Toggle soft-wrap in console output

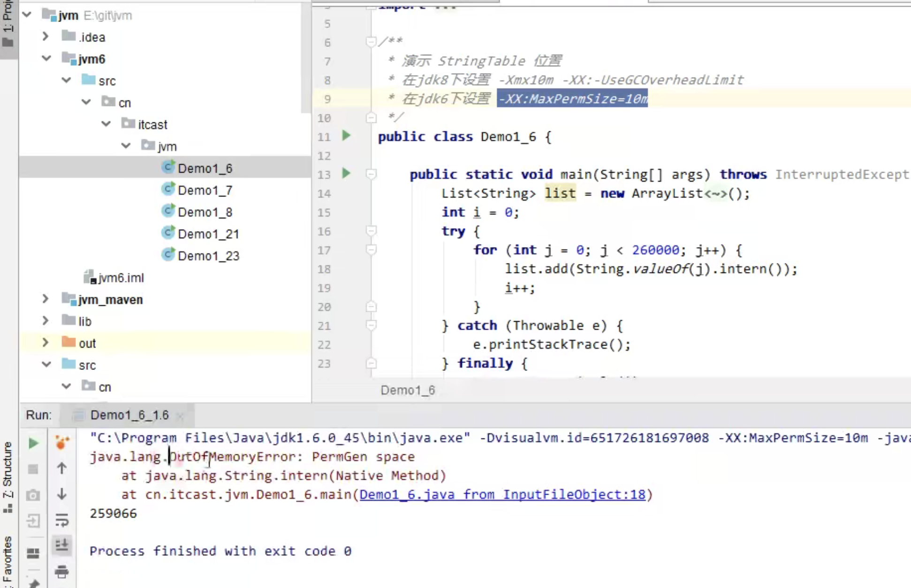[x=61, y=520]
